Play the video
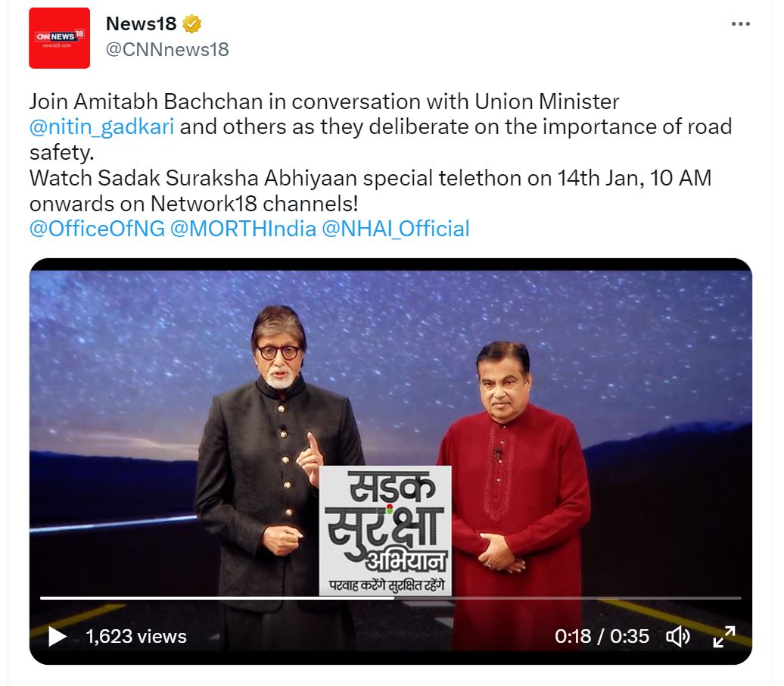784x686 pixels. pyautogui.click(x=57, y=637)
